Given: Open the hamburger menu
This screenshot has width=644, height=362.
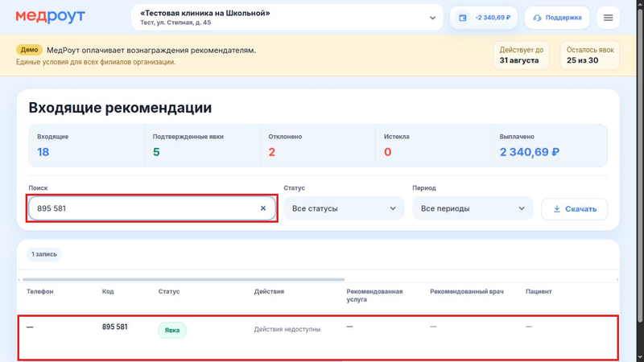Looking at the screenshot, I should tap(608, 18).
